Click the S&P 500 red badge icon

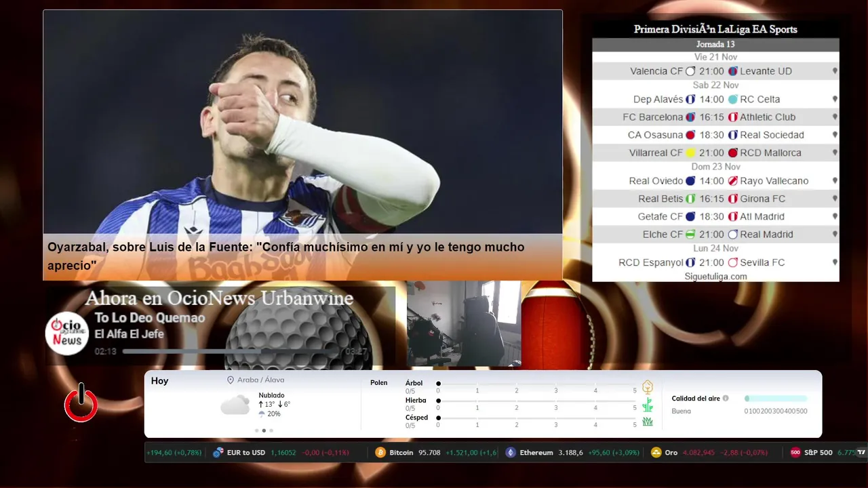[795, 453]
